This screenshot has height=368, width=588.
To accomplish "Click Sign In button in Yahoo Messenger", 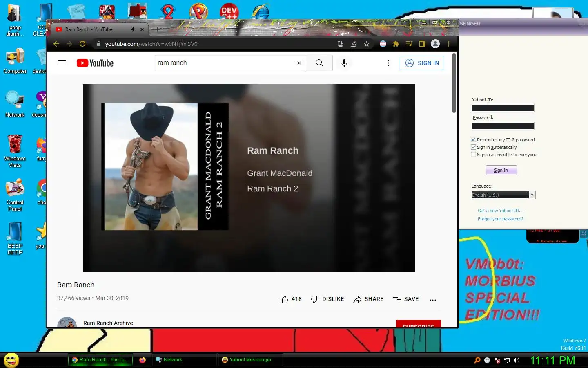I will point(501,170).
